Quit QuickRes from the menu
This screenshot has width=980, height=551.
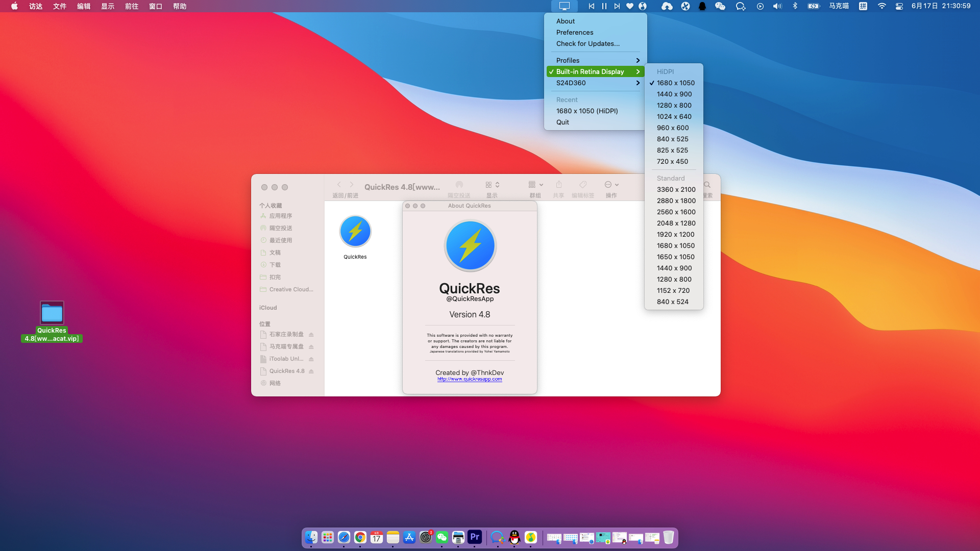pyautogui.click(x=596, y=122)
